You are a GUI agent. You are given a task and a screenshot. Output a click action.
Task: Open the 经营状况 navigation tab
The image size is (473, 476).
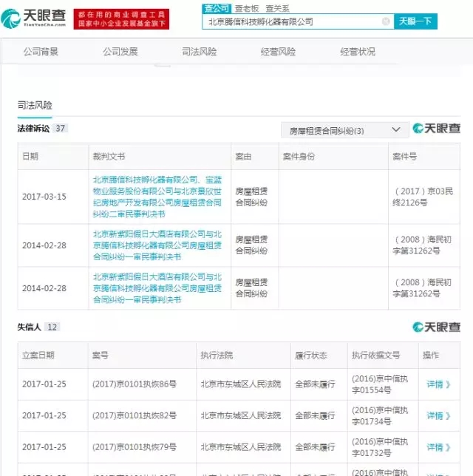pyautogui.click(x=358, y=52)
